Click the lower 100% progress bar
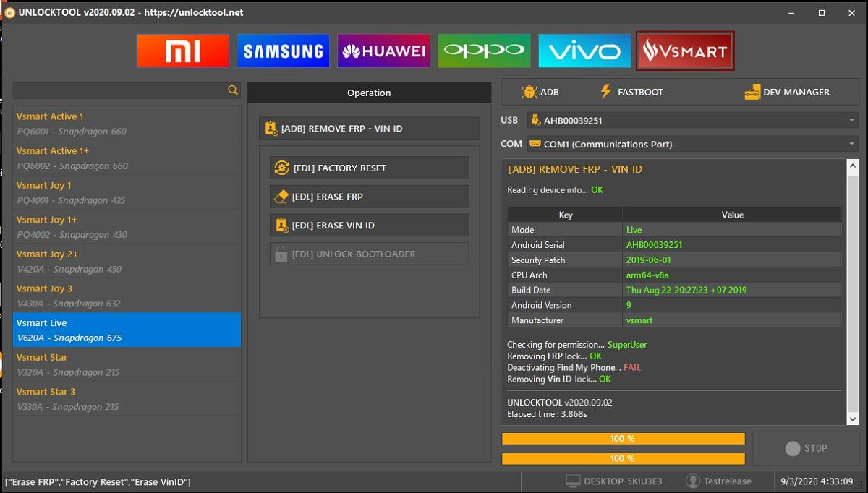 pyautogui.click(x=623, y=458)
